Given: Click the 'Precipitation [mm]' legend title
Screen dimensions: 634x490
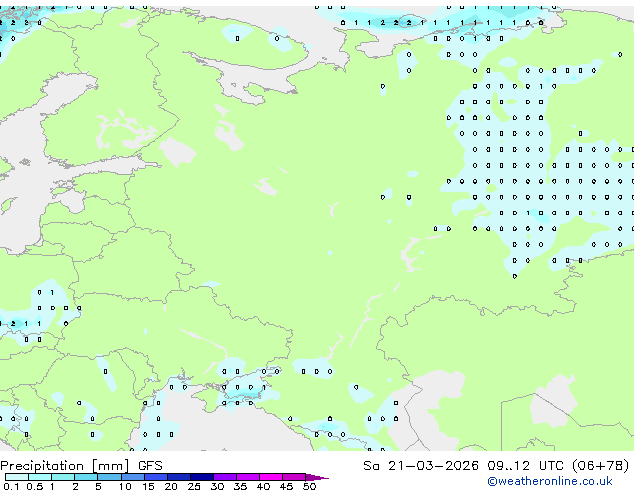Looking at the screenshot, I should tap(65, 466).
